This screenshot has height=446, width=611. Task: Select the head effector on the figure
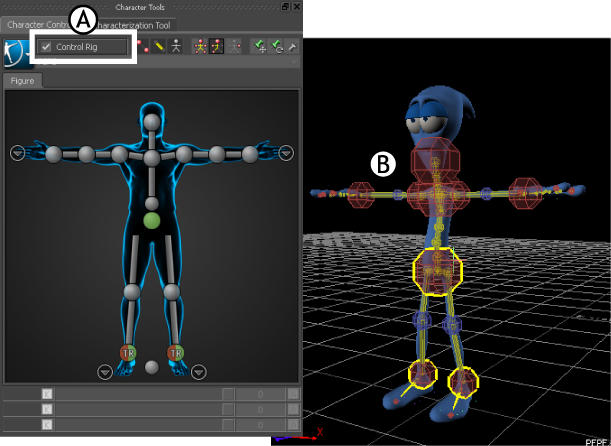pyautogui.click(x=152, y=122)
